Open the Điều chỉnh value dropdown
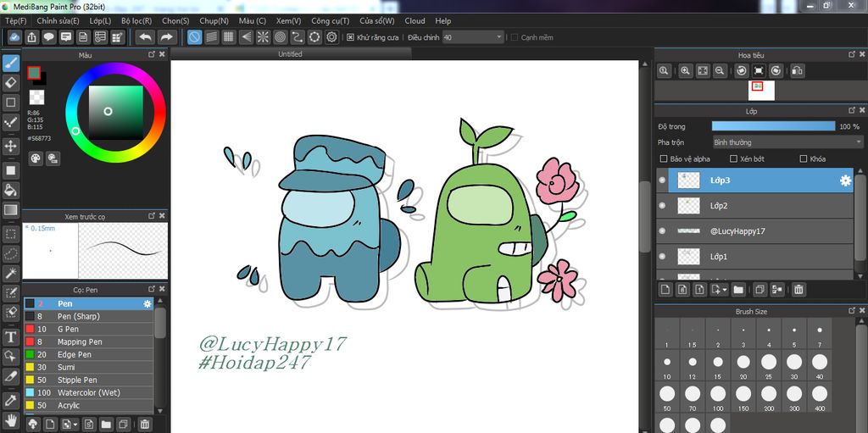Viewport: 868px width, 433px height. 473,37
